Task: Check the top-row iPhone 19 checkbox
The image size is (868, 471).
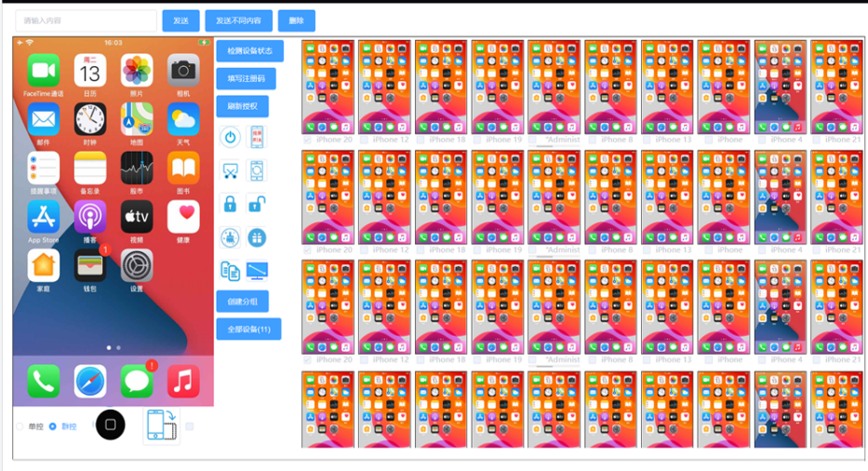Action: (x=476, y=141)
